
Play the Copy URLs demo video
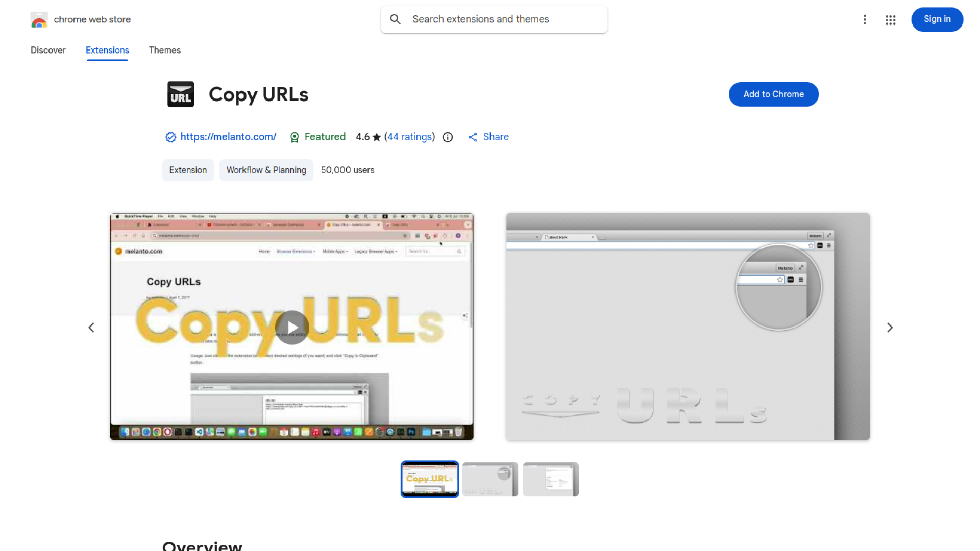point(291,327)
